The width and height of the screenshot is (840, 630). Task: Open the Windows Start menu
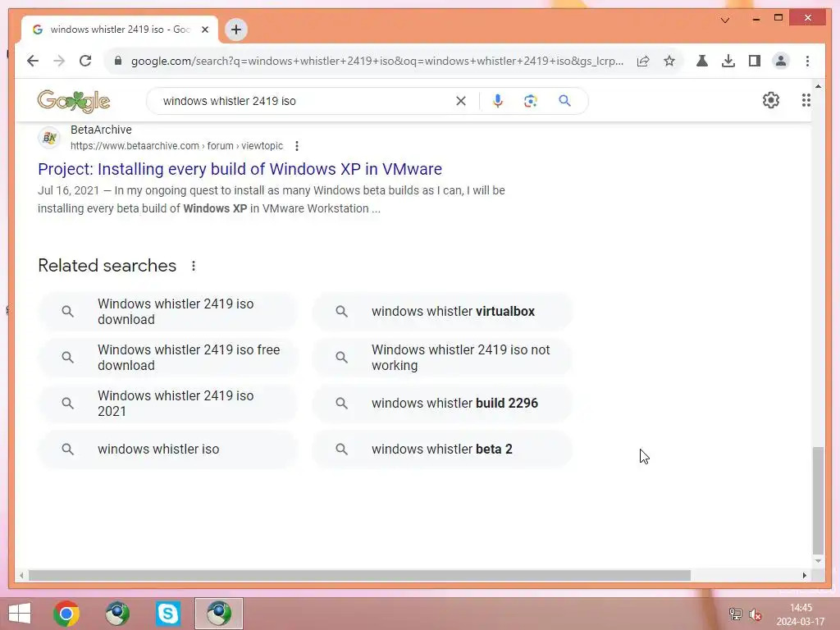(x=20, y=614)
